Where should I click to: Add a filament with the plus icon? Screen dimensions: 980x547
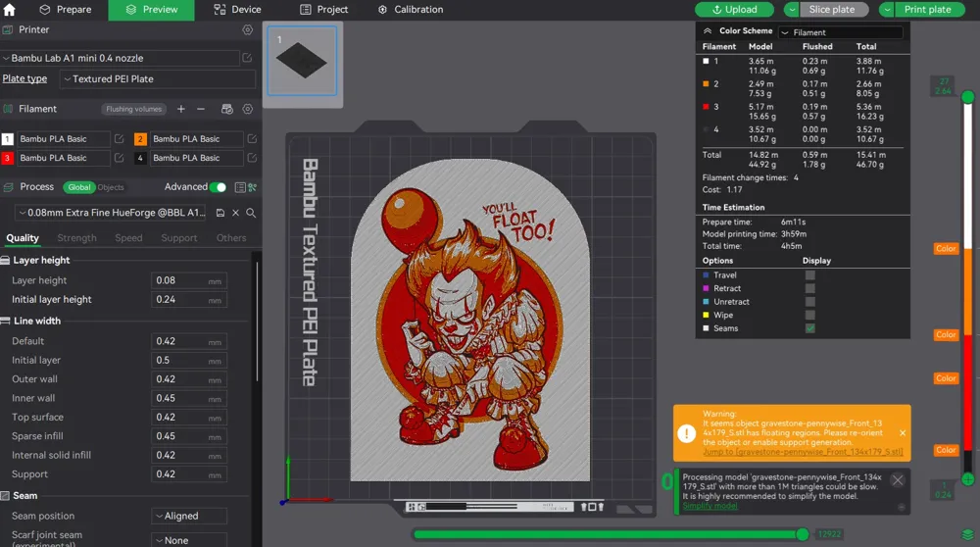[x=180, y=109]
